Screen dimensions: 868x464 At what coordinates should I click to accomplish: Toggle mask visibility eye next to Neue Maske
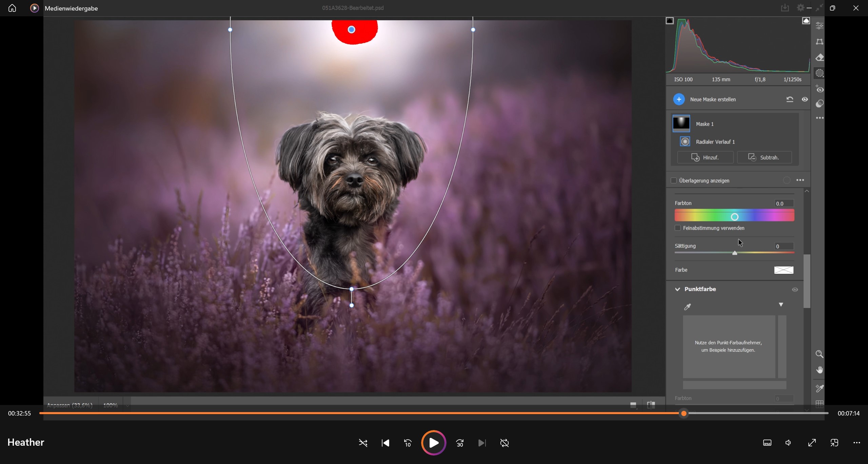point(805,99)
